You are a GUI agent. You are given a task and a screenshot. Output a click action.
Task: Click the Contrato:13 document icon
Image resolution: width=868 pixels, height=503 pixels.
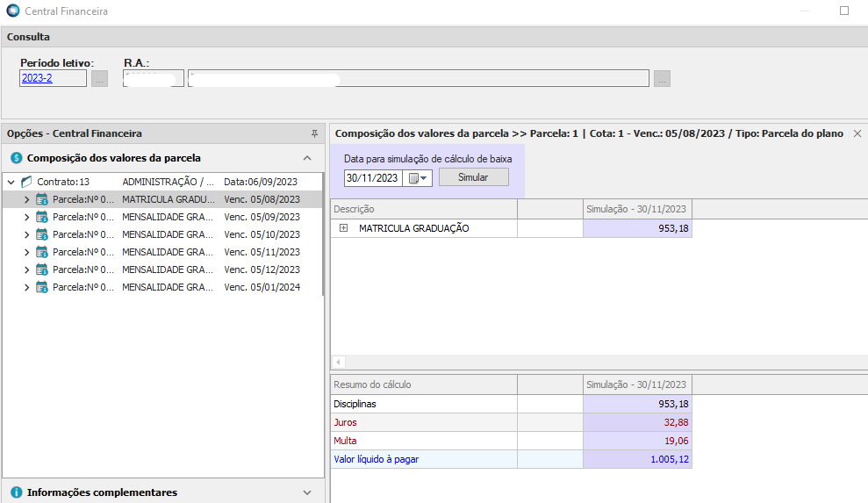click(26, 182)
